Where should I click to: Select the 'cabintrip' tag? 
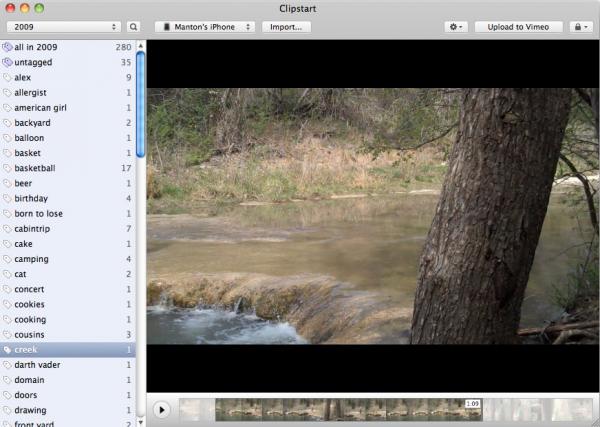pos(68,228)
